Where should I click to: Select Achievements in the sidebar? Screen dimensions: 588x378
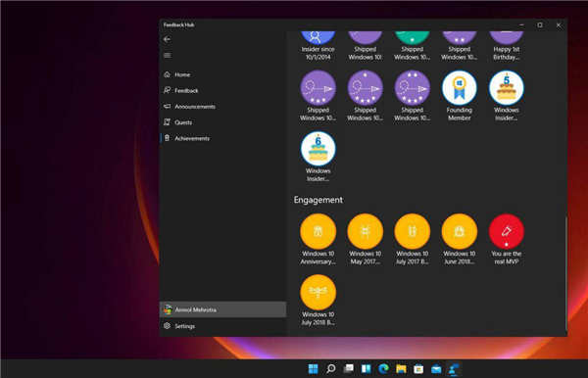pos(223,138)
